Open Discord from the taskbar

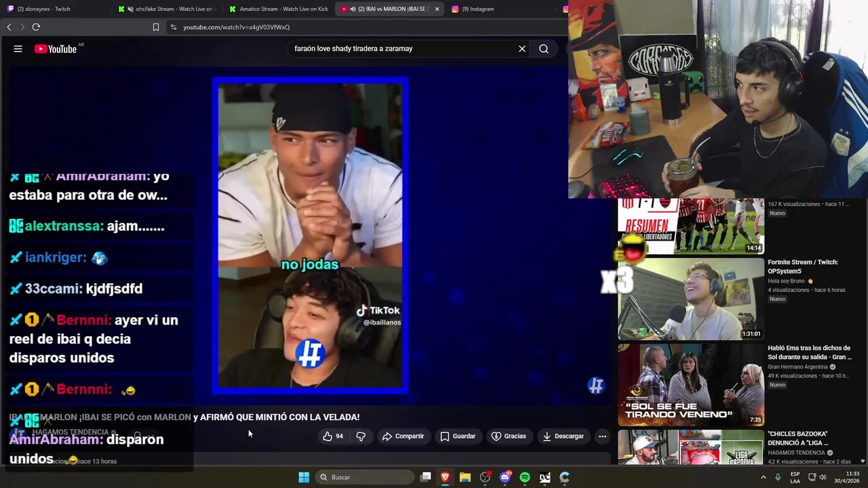505,477
